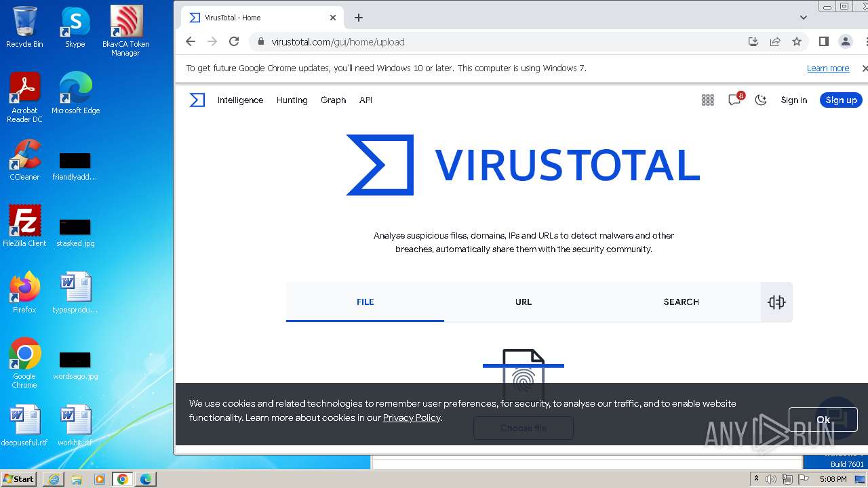Switch to the SEARCH tab
Viewport: 868px width, 488px height.
point(682,302)
